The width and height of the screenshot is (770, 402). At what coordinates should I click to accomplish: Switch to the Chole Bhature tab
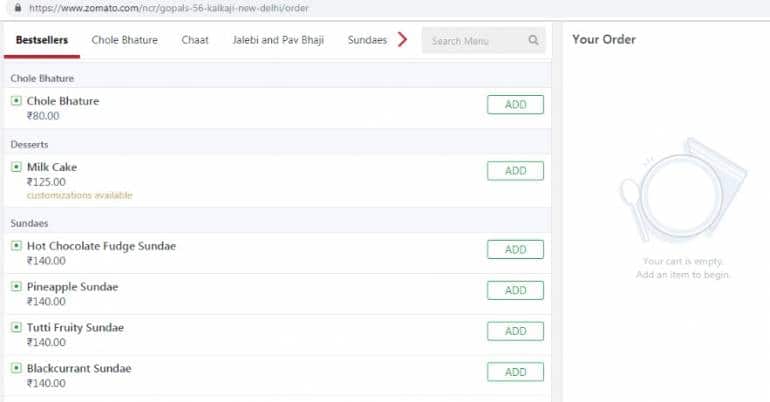click(124, 41)
